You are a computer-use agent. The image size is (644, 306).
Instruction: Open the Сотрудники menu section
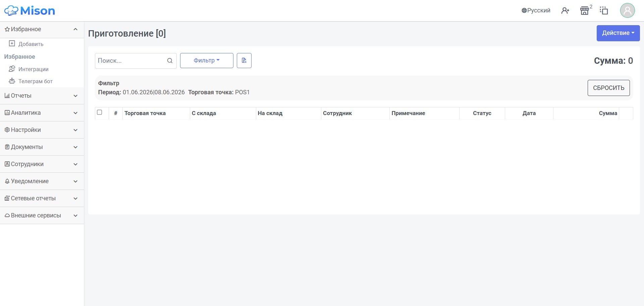click(42, 164)
